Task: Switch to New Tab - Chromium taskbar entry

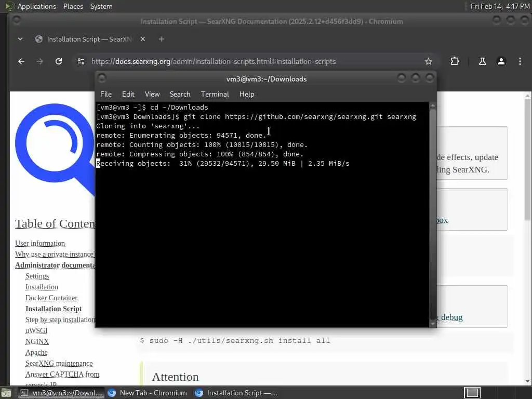Action: (147, 393)
